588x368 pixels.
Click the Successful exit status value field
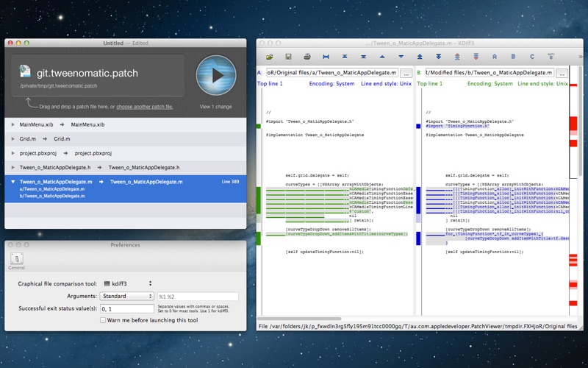(126, 308)
